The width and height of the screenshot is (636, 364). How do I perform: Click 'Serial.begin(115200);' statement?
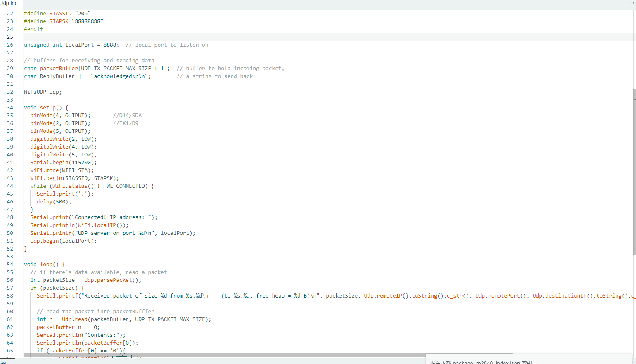point(64,163)
